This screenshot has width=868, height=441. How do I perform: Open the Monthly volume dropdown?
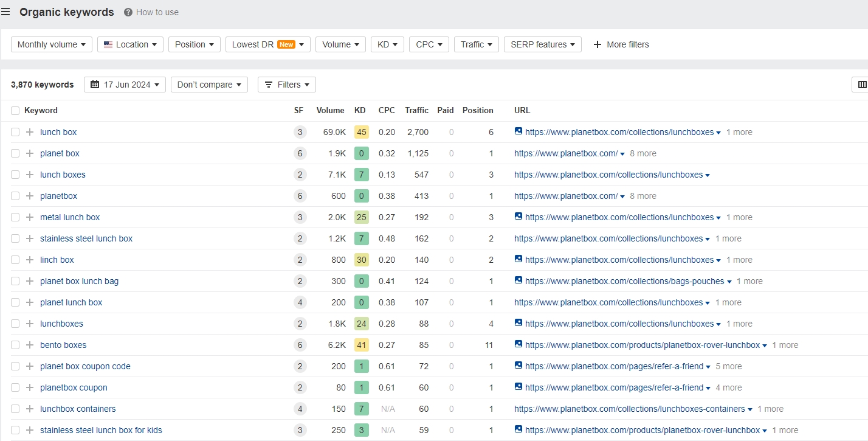tap(52, 44)
